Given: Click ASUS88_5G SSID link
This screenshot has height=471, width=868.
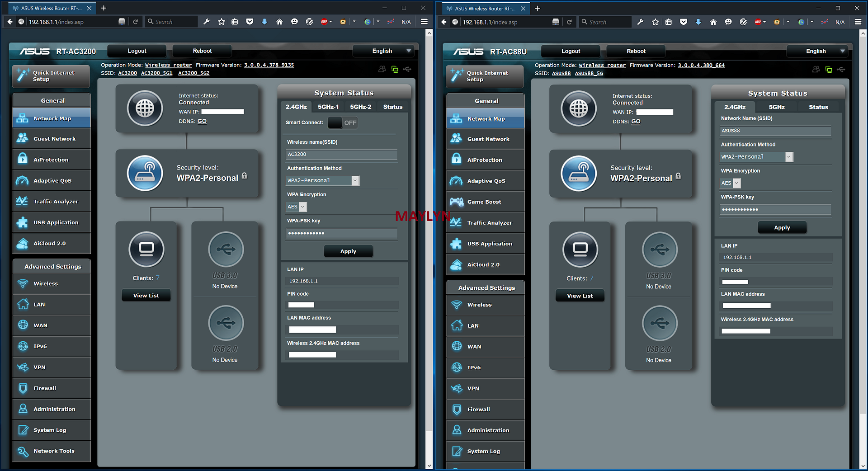Looking at the screenshot, I should tap(589, 73).
